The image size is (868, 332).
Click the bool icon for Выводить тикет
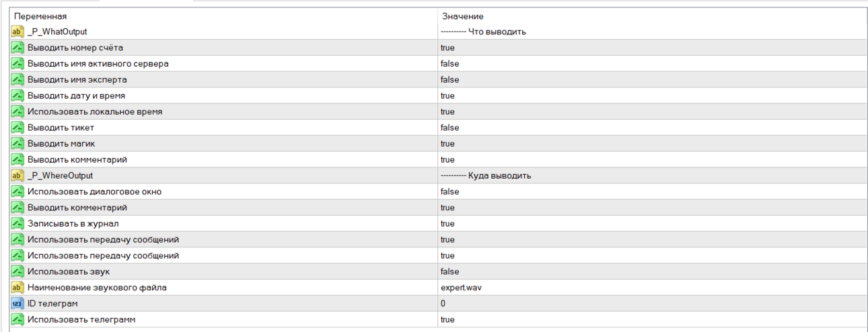coord(17,128)
